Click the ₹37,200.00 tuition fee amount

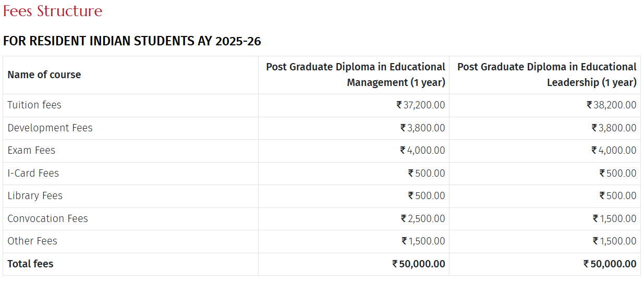421,105
